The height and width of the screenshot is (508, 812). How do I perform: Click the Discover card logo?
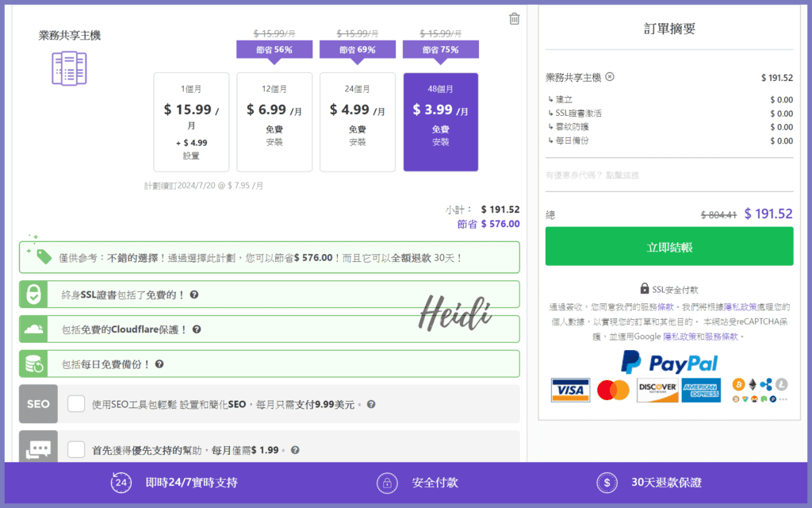click(x=657, y=391)
